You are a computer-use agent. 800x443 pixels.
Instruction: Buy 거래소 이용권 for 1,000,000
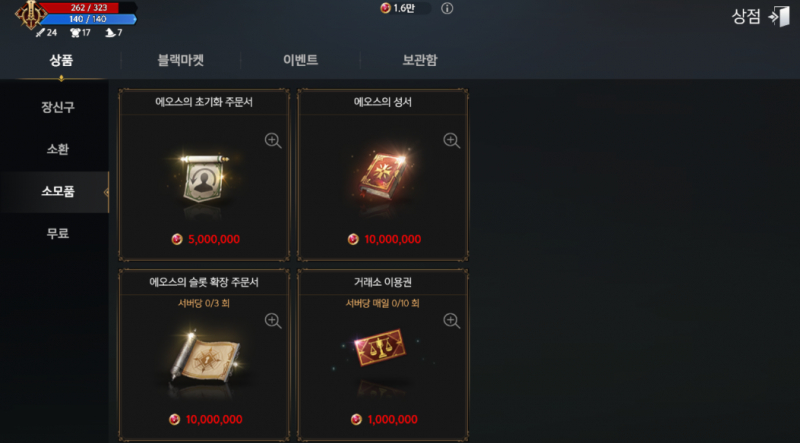pyautogui.click(x=385, y=420)
